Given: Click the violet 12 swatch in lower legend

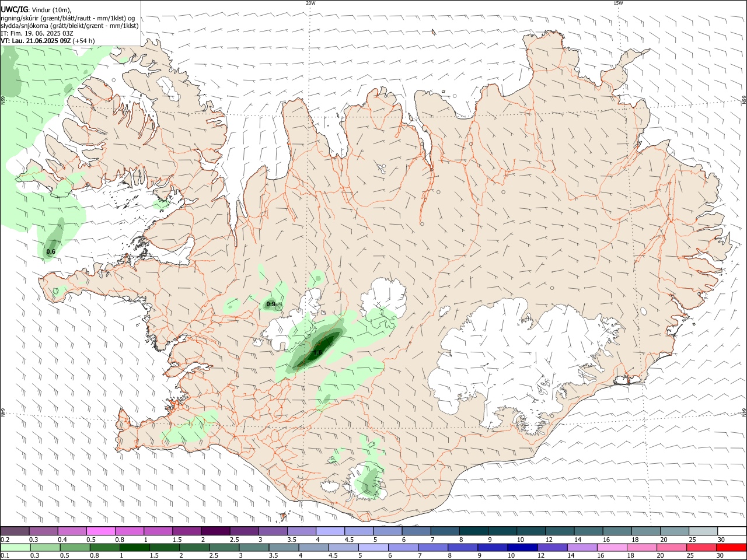Looking at the screenshot, I should 552,547.
